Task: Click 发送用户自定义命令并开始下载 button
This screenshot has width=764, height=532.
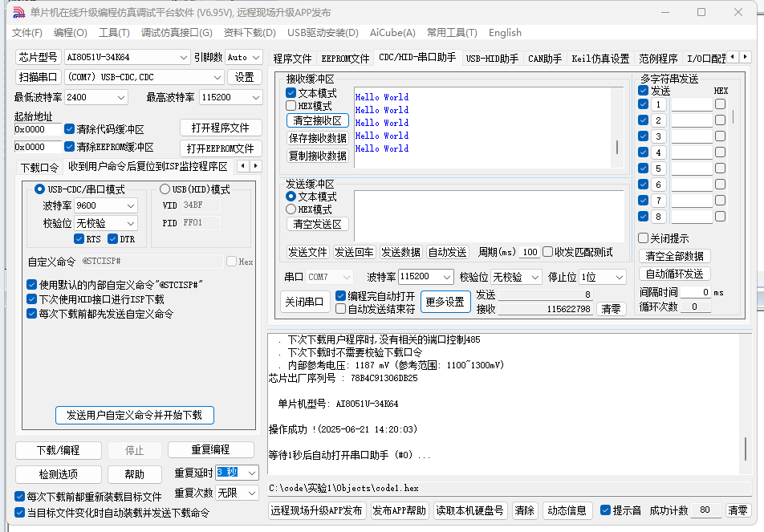Action: tap(135, 415)
